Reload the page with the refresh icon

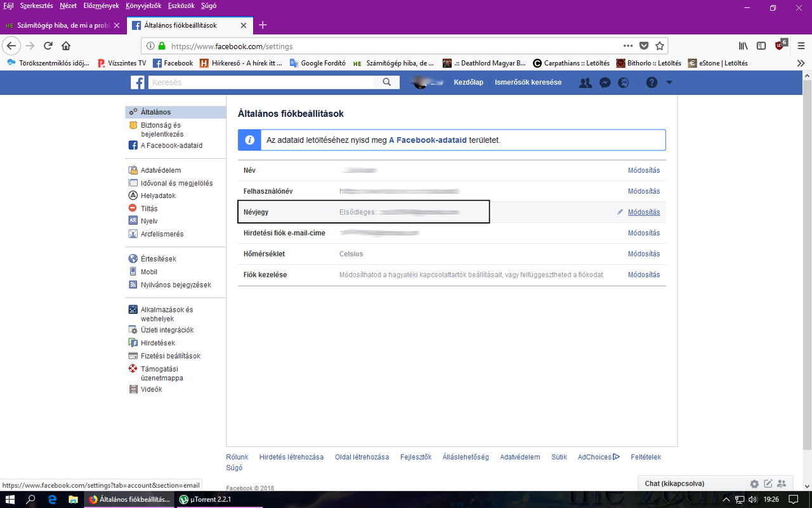(x=48, y=46)
